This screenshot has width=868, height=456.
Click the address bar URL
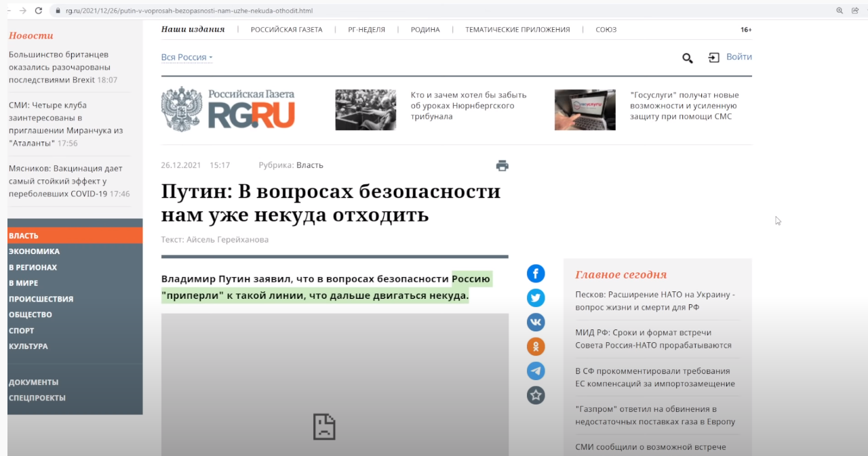(189, 11)
